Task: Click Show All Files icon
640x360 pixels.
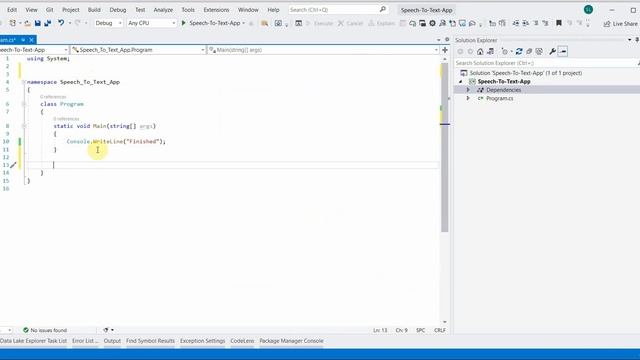Action: (539, 51)
